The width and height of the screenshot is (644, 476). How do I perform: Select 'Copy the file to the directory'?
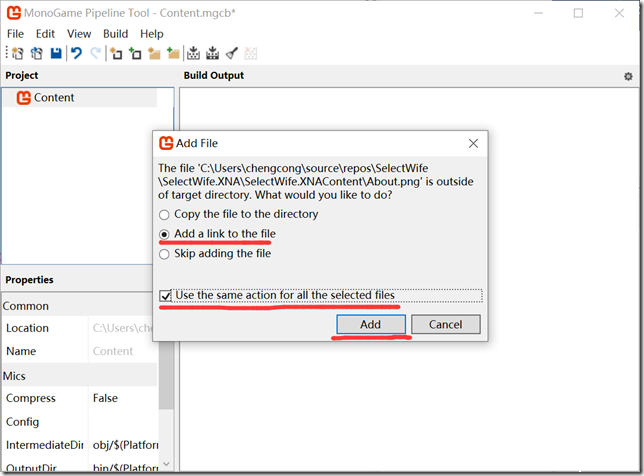pyautogui.click(x=165, y=214)
